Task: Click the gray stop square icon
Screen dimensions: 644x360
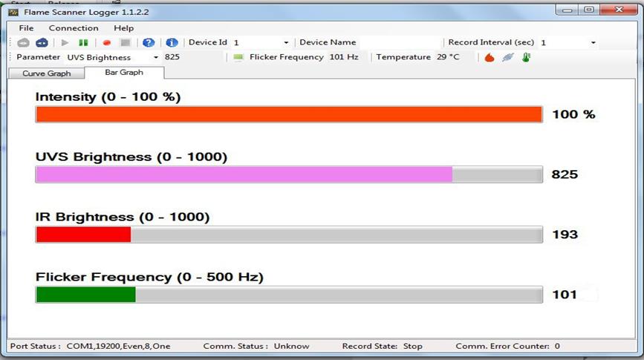Action: (x=126, y=43)
